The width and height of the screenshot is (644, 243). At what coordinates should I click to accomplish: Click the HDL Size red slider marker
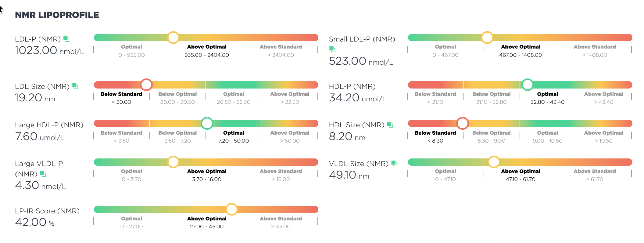click(462, 123)
